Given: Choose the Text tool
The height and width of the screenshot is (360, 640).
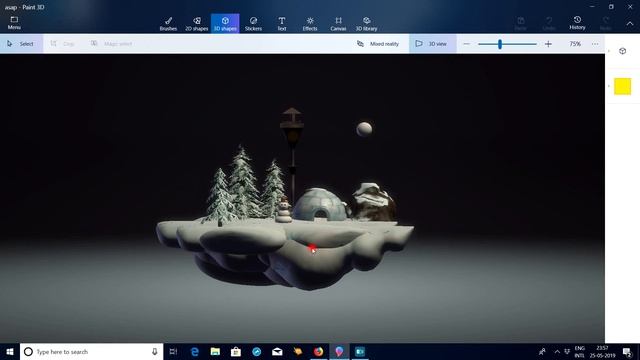Looking at the screenshot, I should (282, 24).
